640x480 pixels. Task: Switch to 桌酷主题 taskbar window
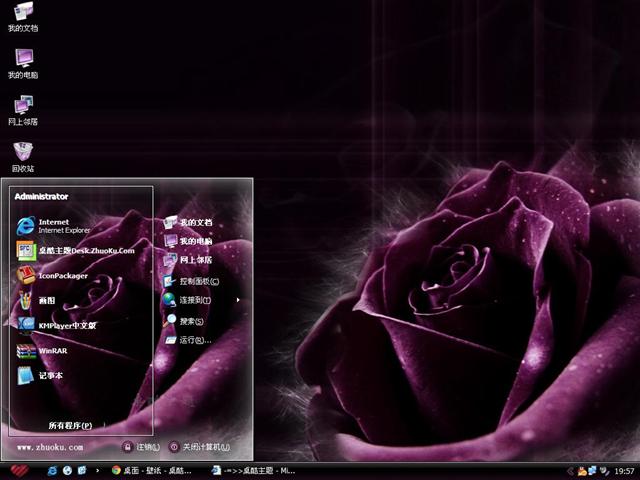pos(253,471)
